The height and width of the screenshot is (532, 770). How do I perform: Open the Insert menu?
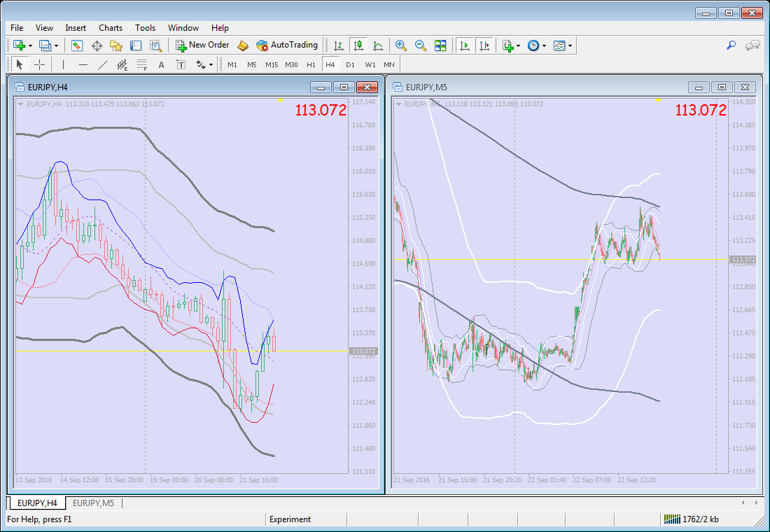76,28
